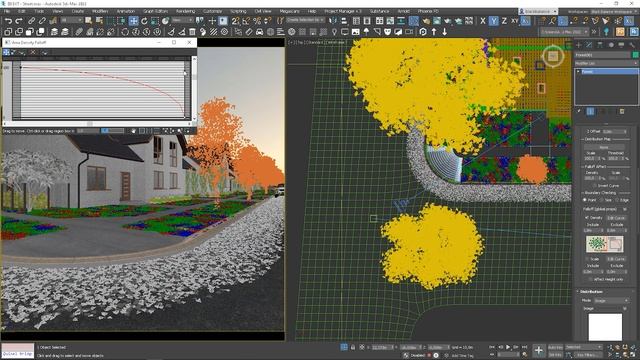Image resolution: width=640 pixels, height=360 pixels.
Task: Open the Create Selection Set dropdown
Action: point(305,20)
